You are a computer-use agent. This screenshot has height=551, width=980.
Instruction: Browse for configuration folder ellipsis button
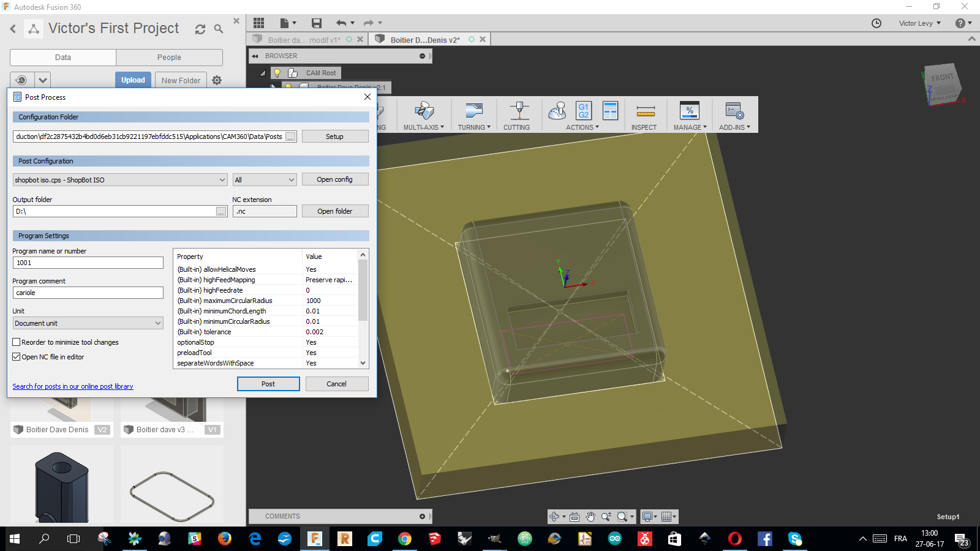[291, 137]
